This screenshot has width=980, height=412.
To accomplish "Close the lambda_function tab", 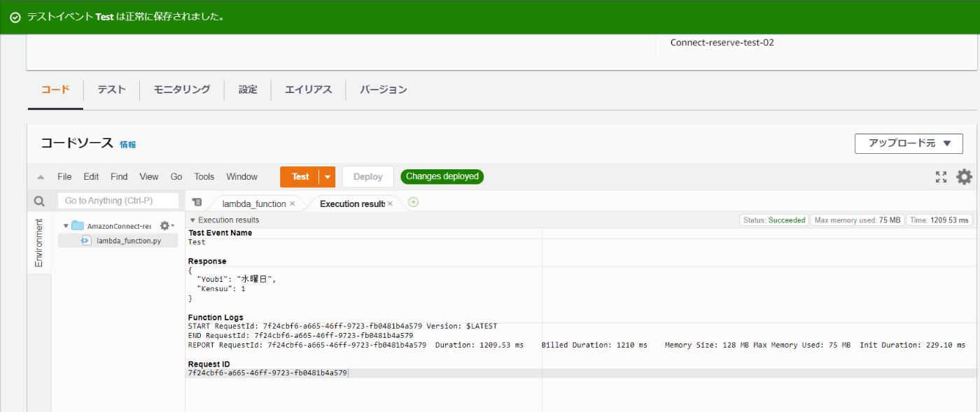I will tap(292, 204).
